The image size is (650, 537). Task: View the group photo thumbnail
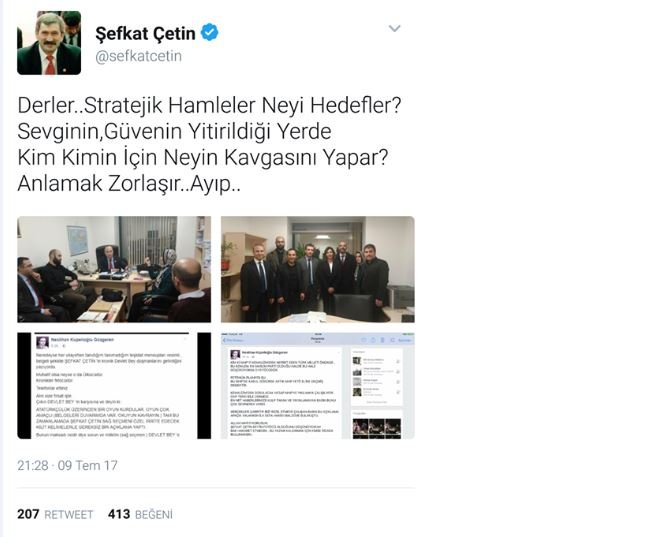[x=318, y=269]
